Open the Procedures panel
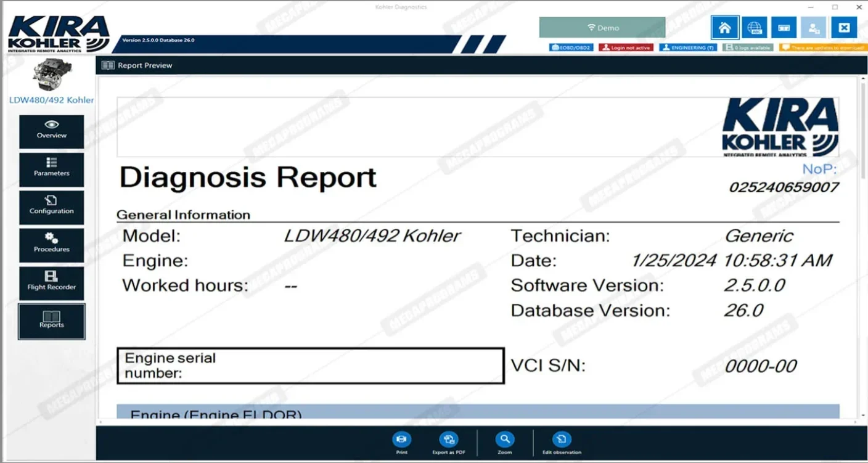 click(x=51, y=245)
